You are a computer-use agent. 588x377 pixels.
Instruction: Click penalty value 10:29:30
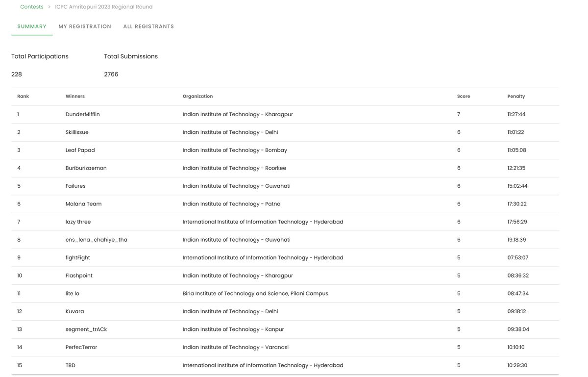pyautogui.click(x=517, y=365)
